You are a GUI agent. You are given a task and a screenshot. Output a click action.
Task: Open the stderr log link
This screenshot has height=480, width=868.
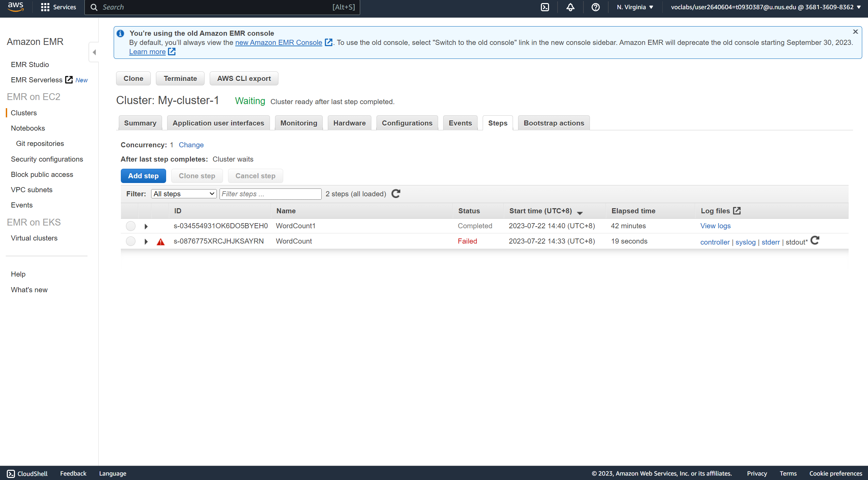(771, 242)
